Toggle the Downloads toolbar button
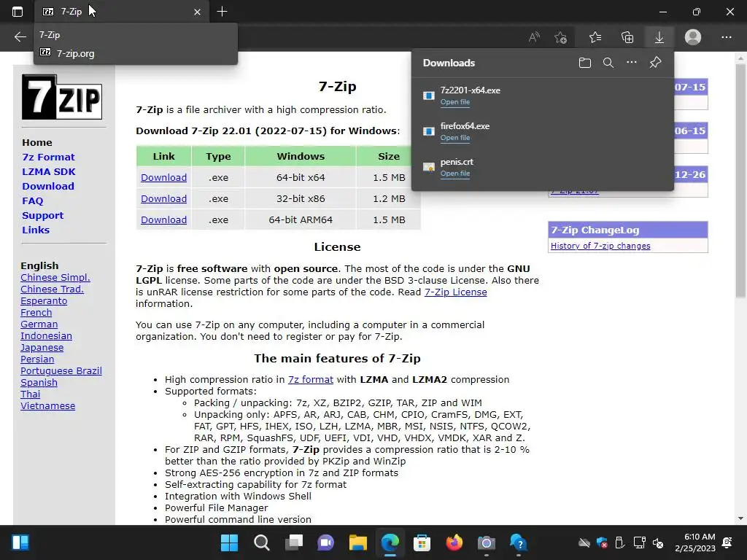The width and height of the screenshot is (747, 560). click(659, 37)
